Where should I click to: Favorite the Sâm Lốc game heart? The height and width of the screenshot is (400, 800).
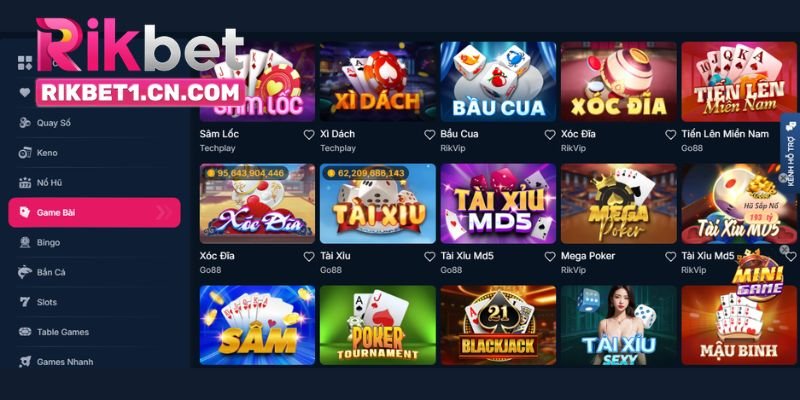[x=309, y=135]
